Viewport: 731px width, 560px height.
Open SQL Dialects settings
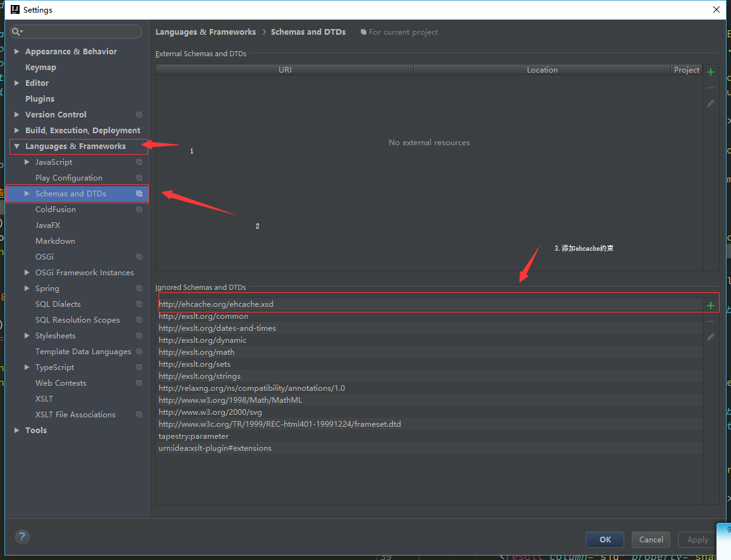point(58,304)
